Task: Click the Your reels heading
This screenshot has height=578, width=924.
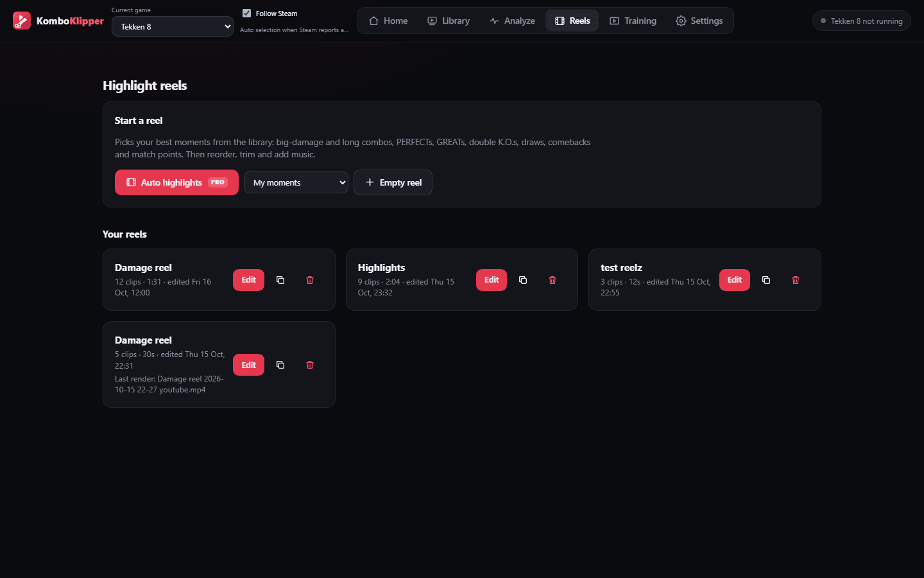Action: pyautogui.click(x=124, y=234)
